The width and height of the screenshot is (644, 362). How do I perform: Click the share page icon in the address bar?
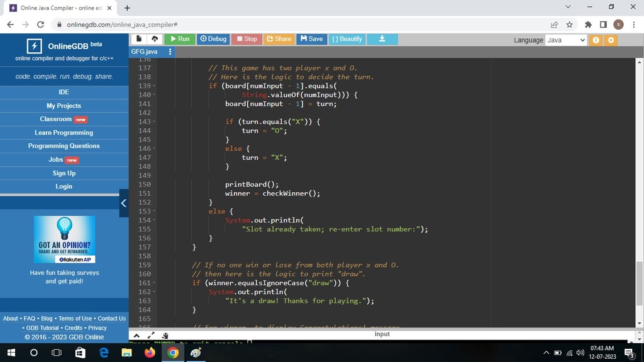(555, 25)
